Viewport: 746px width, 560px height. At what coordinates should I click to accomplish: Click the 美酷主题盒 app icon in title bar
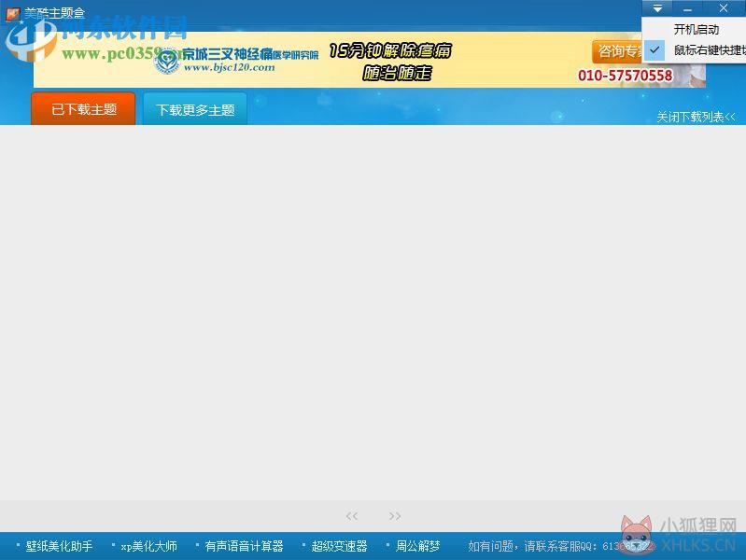[12, 14]
